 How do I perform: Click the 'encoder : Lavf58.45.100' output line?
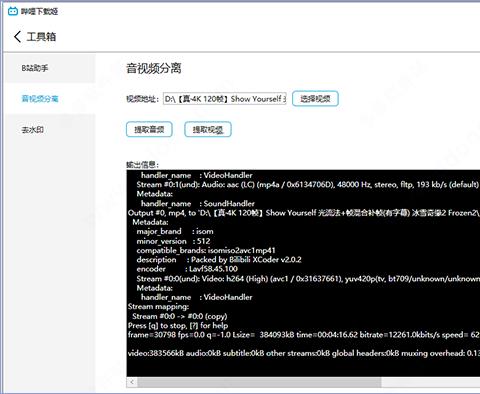click(187, 269)
